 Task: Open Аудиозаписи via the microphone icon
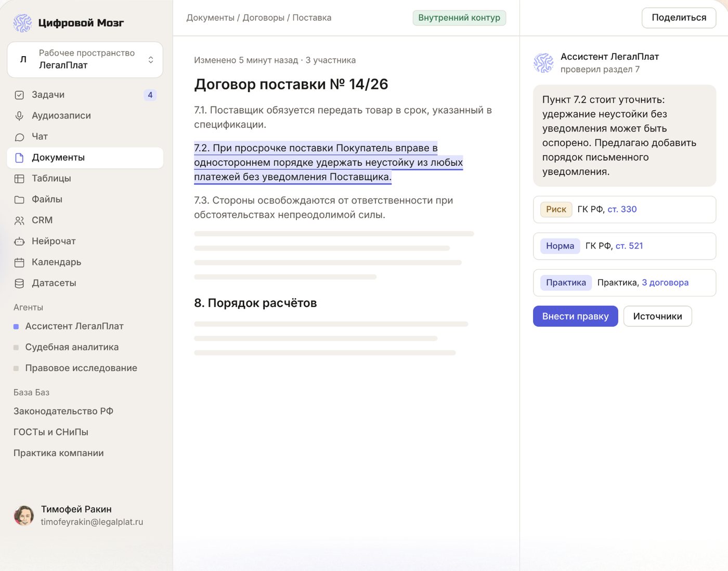[19, 116]
